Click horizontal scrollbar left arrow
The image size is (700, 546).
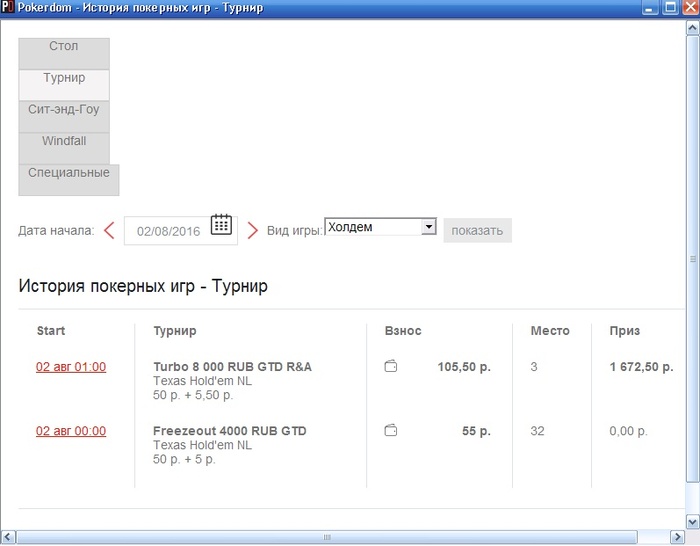(x=8, y=537)
